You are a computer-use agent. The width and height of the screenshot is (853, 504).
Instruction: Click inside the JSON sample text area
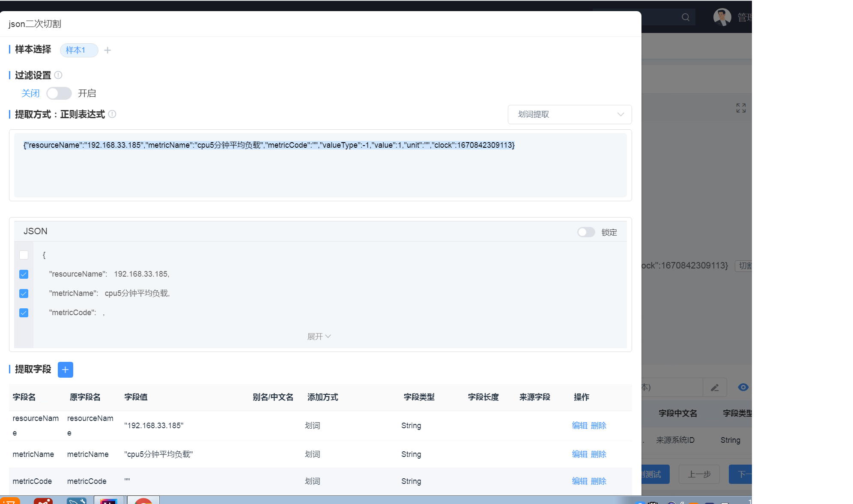320,165
